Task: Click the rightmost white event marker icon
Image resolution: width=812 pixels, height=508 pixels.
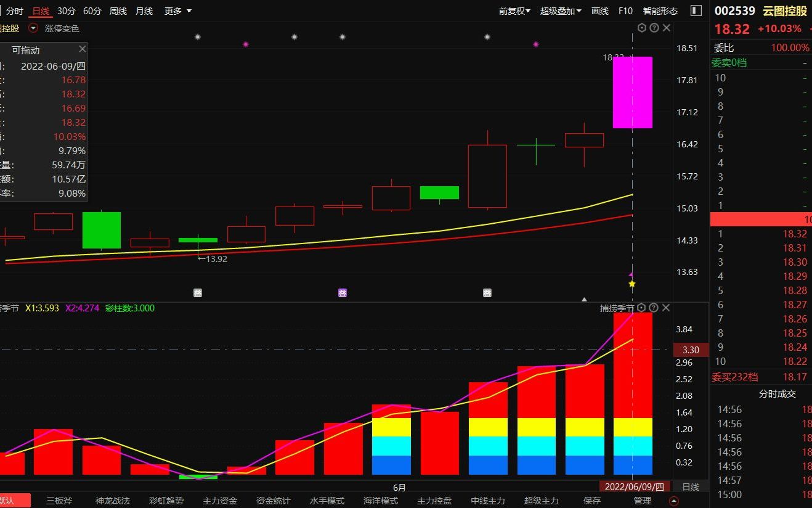Action: pos(487,293)
